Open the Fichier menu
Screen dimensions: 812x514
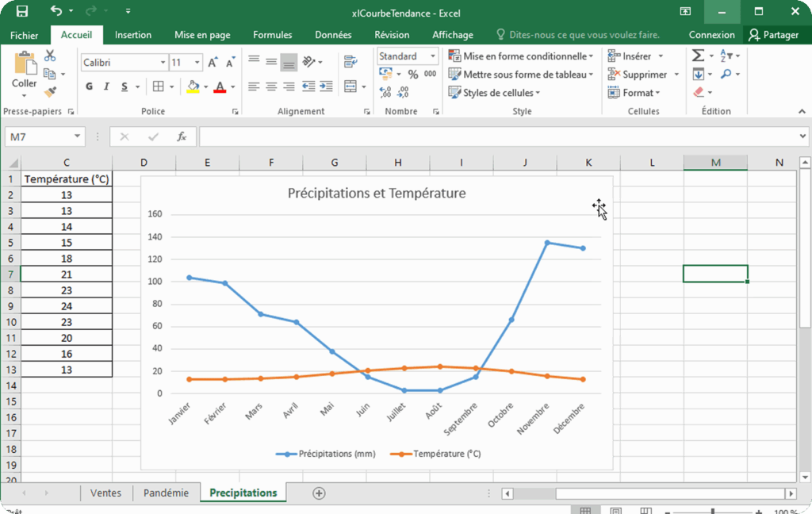point(25,35)
